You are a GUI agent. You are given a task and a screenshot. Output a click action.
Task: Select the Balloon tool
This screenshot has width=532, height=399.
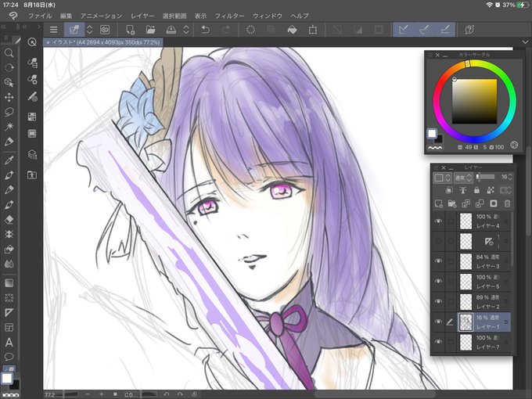coord(9,357)
